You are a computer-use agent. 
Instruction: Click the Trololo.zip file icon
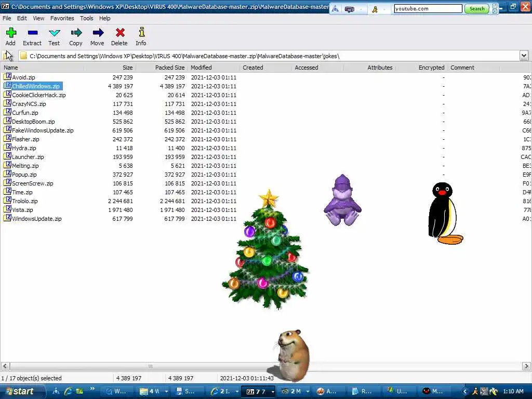(x=7, y=200)
